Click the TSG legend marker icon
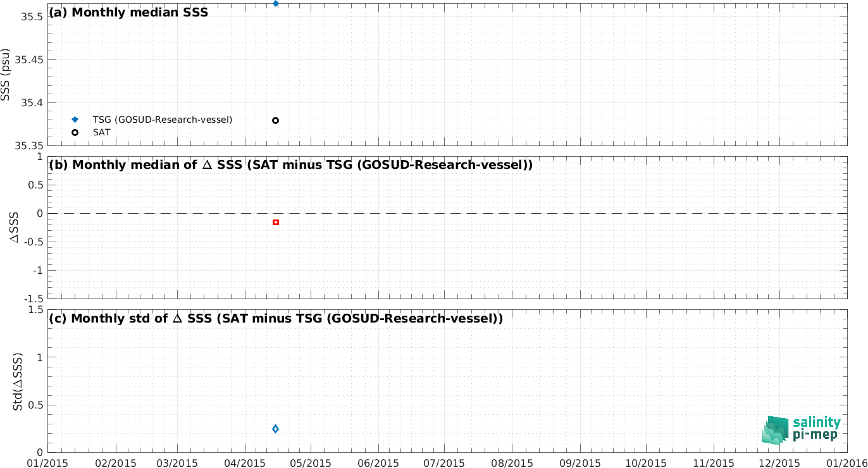This screenshot has width=868, height=468. click(x=75, y=120)
